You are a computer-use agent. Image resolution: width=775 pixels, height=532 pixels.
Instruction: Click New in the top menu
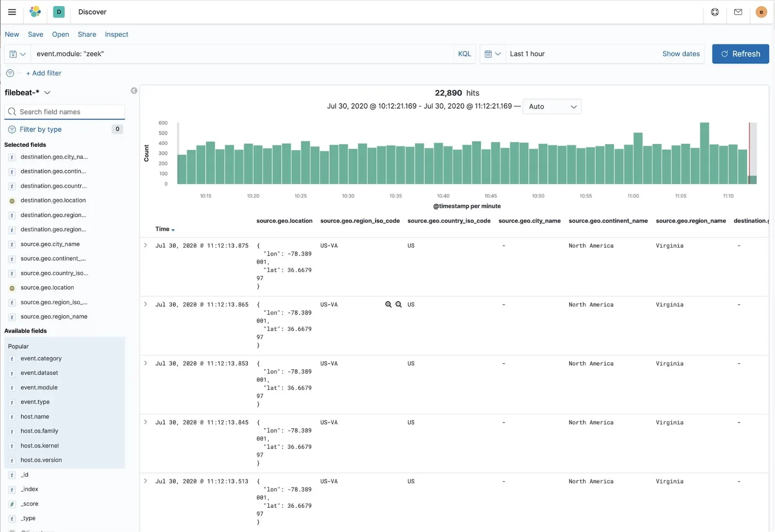coord(12,34)
